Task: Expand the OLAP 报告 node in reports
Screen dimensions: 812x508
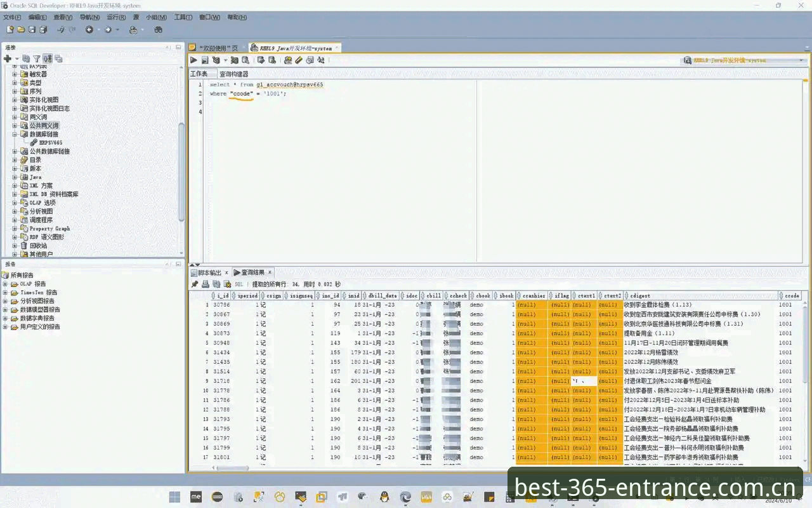Action: pos(6,284)
